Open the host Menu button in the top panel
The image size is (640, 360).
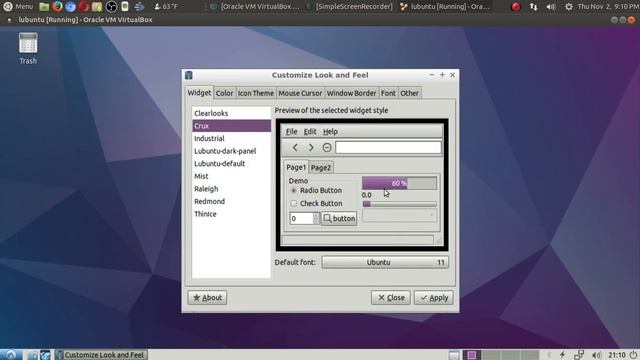[18, 7]
